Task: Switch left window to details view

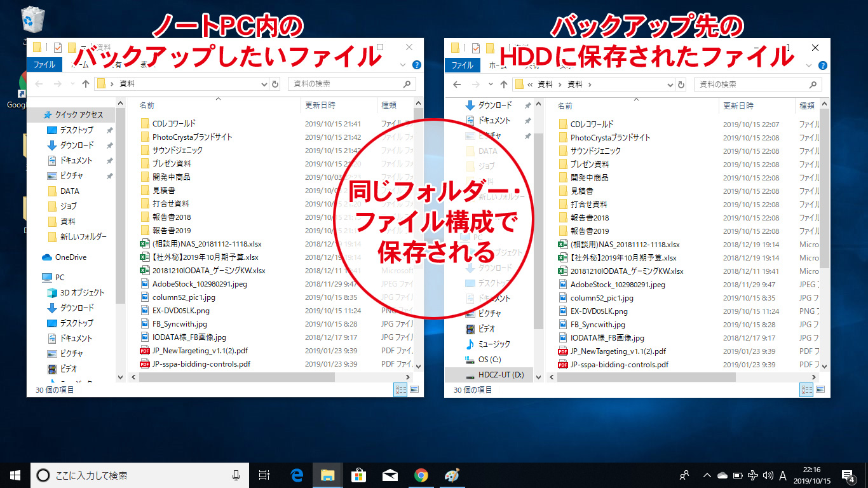Action: click(x=401, y=390)
